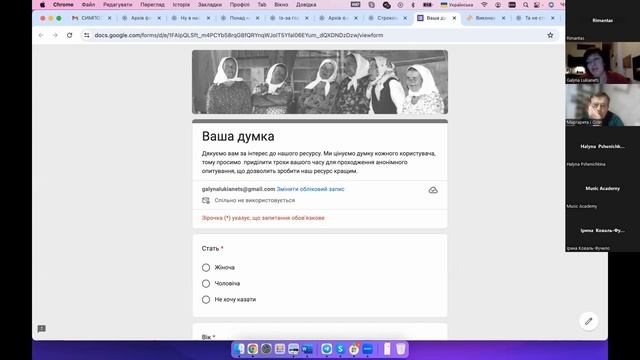The image size is (640, 360).
Task: Select the Rimantas participant tile
Action: coord(602,21)
